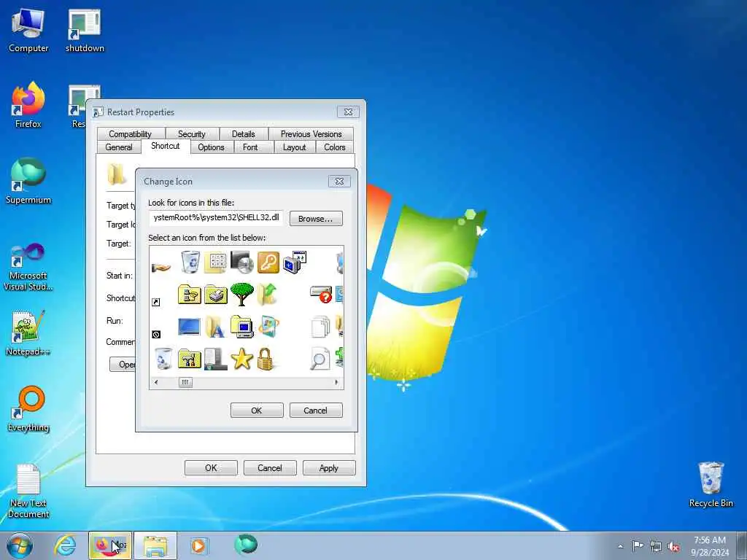
Task: Select the yellow star icon
Action: (242, 359)
